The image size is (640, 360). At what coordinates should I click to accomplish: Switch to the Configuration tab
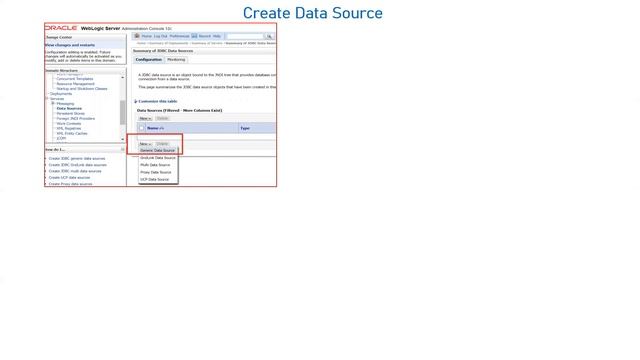149,60
